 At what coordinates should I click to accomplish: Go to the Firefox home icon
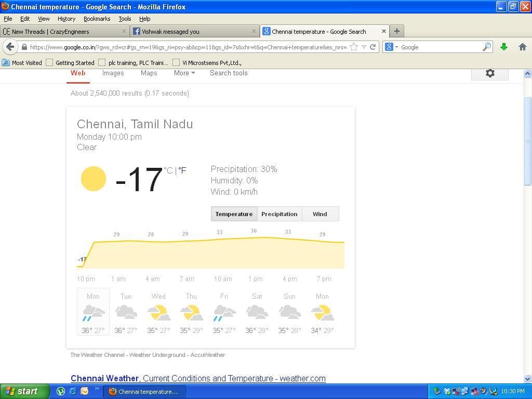pos(523,47)
